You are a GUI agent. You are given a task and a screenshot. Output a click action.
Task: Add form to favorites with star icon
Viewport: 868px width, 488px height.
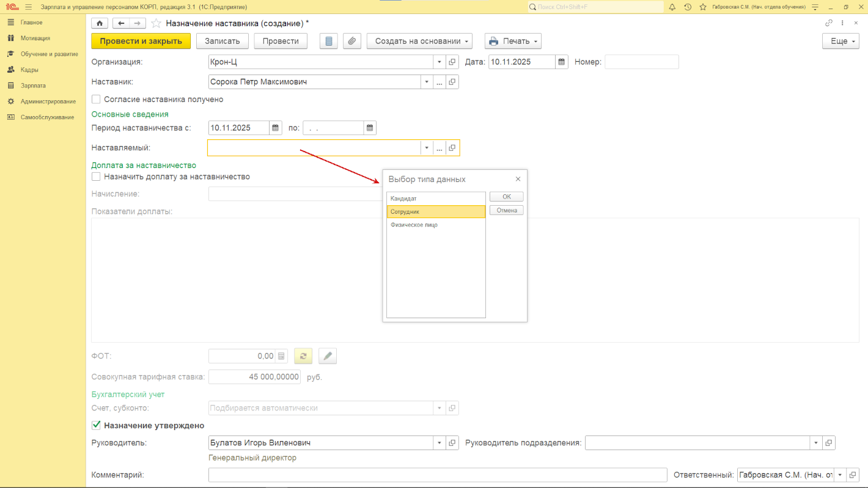click(156, 23)
